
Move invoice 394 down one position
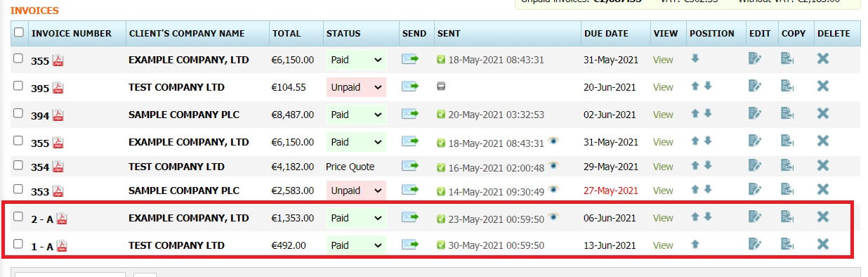(707, 114)
